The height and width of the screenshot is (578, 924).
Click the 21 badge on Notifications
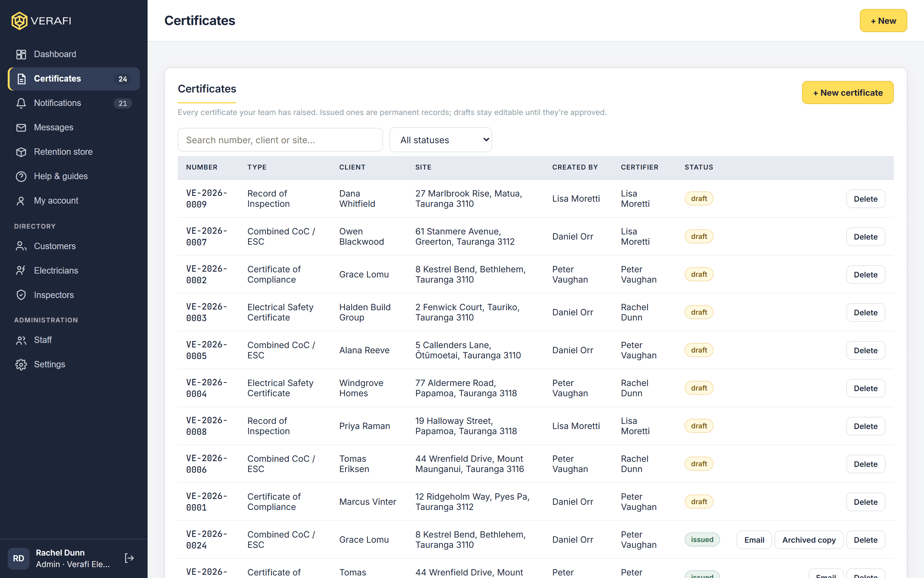123,104
